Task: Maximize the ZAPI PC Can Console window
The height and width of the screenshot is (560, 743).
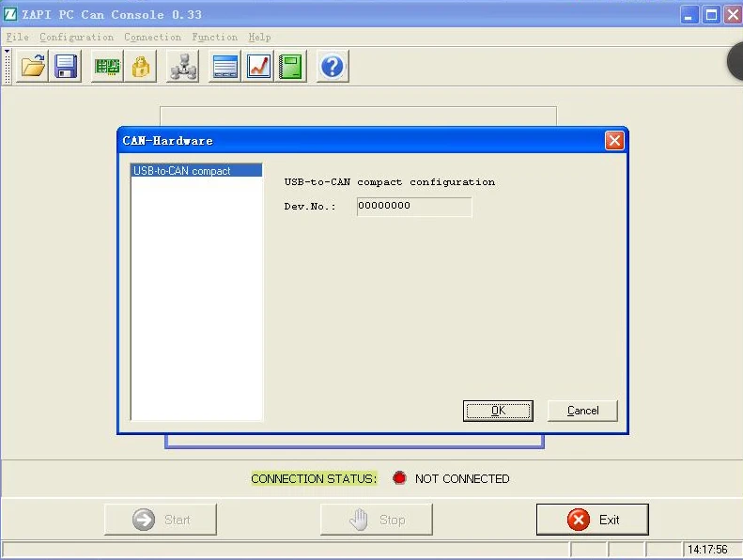Action: pos(711,15)
